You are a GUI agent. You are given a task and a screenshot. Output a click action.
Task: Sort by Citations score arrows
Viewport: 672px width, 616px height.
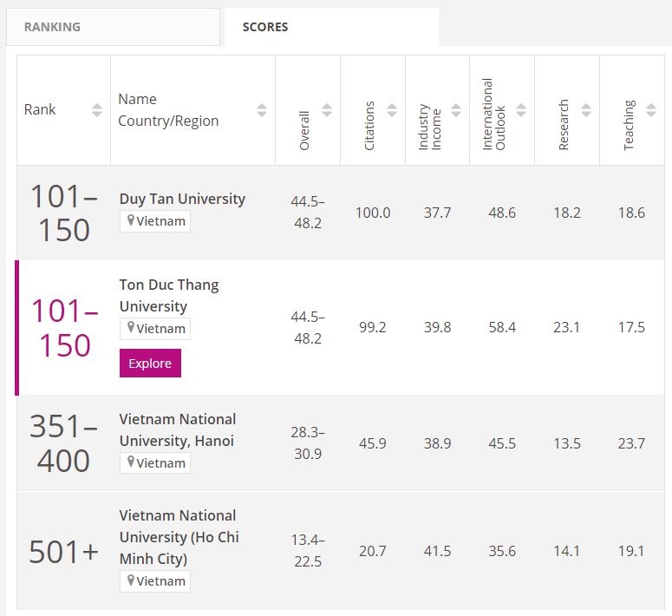click(392, 110)
